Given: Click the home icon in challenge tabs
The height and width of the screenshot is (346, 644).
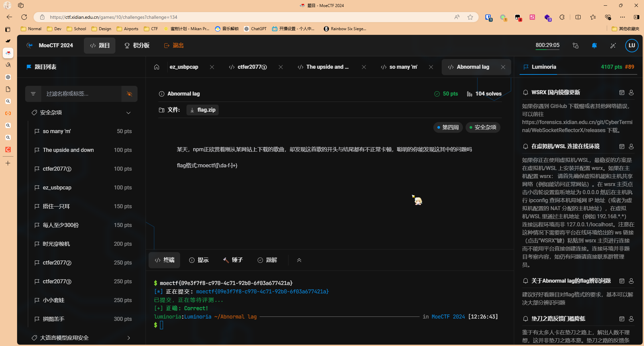Looking at the screenshot, I should [157, 67].
